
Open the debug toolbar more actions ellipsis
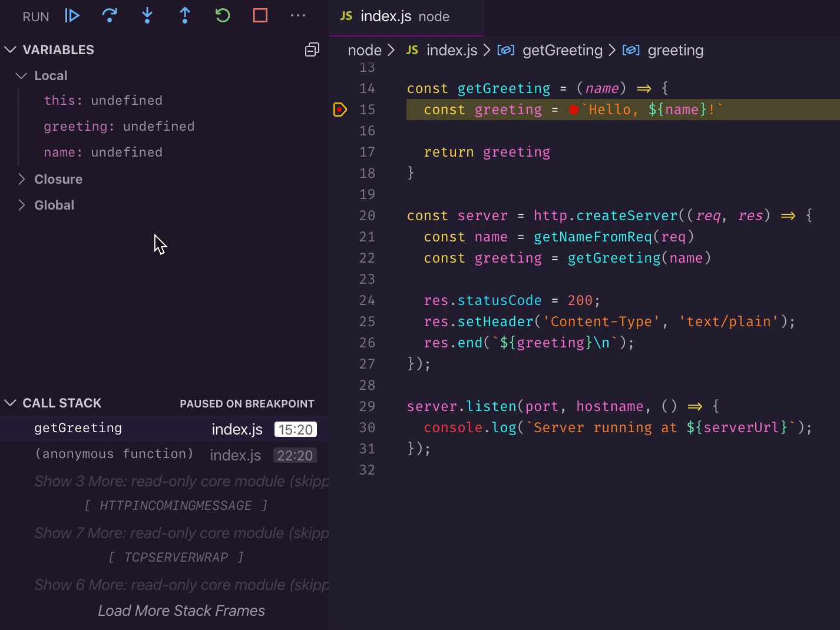point(298,16)
